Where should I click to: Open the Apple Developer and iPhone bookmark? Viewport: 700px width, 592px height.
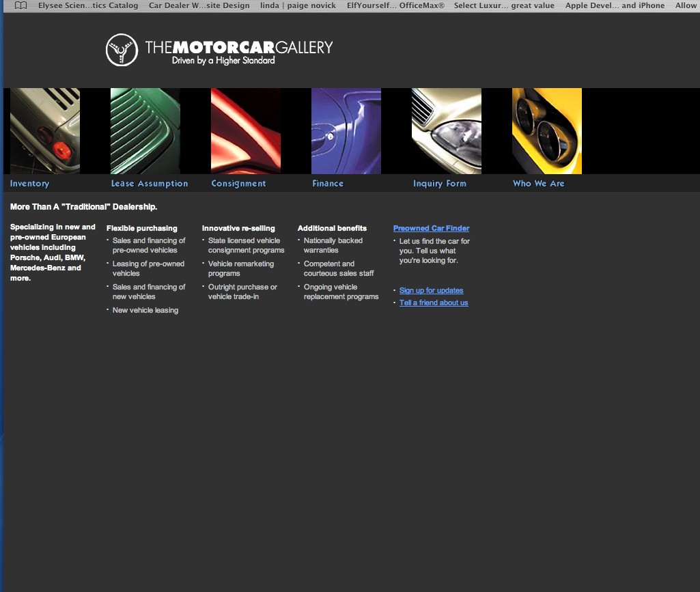pos(615,5)
